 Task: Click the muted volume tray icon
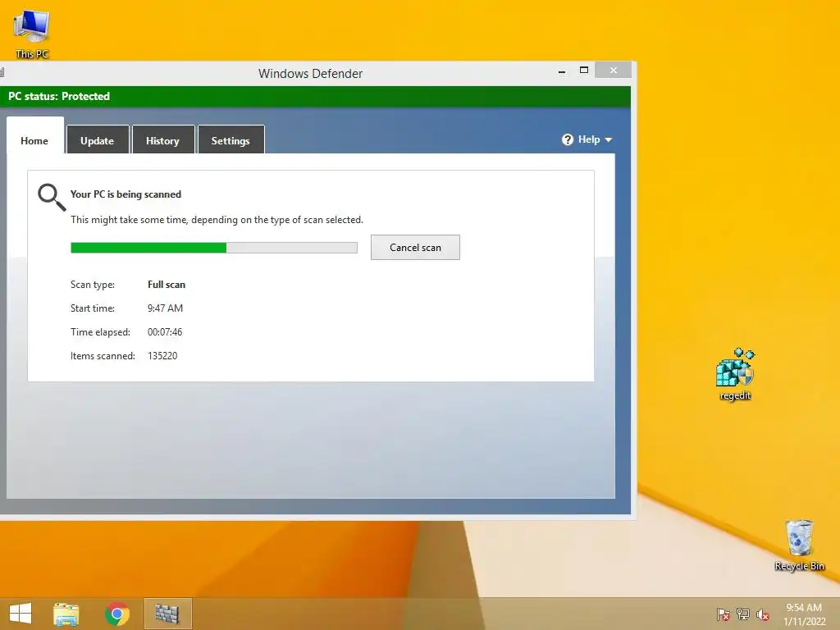tap(763, 614)
